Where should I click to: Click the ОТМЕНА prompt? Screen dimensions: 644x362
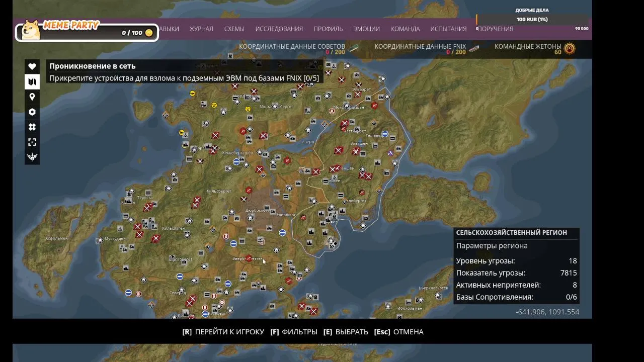(x=399, y=332)
